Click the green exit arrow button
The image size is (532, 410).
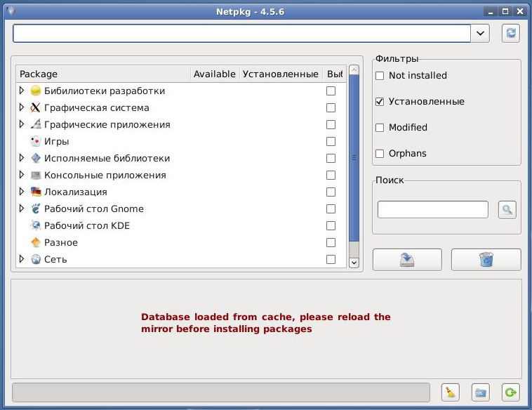[510, 392]
